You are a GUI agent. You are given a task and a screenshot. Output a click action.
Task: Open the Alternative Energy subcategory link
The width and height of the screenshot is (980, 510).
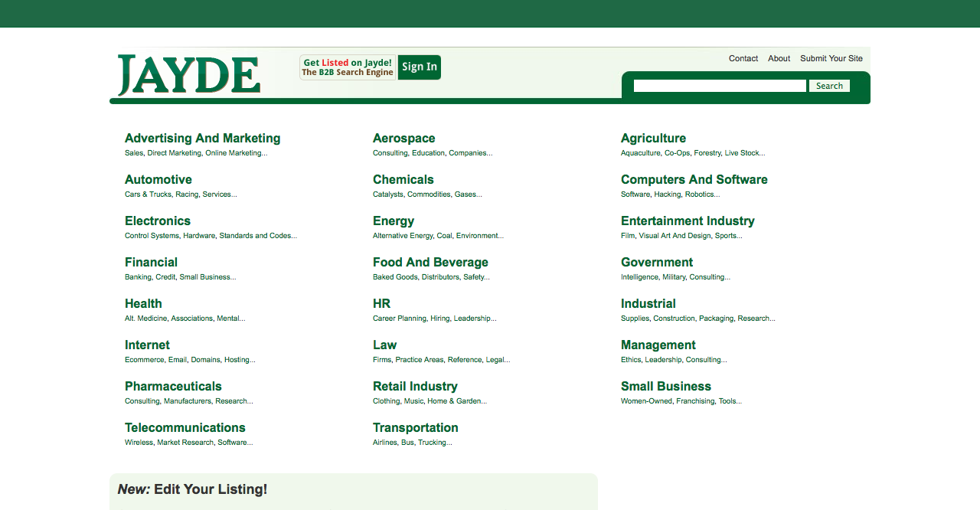403,236
